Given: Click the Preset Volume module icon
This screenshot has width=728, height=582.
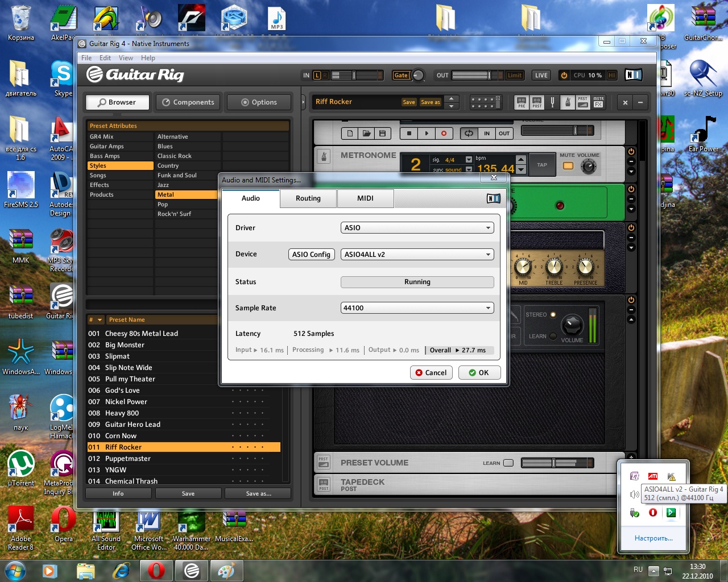Looking at the screenshot, I should click(x=324, y=462).
